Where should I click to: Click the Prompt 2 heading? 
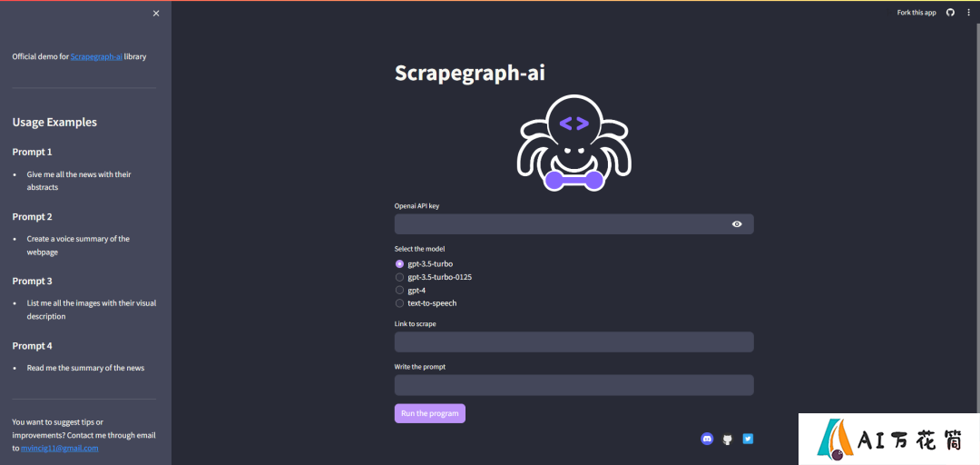pyautogui.click(x=33, y=216)
